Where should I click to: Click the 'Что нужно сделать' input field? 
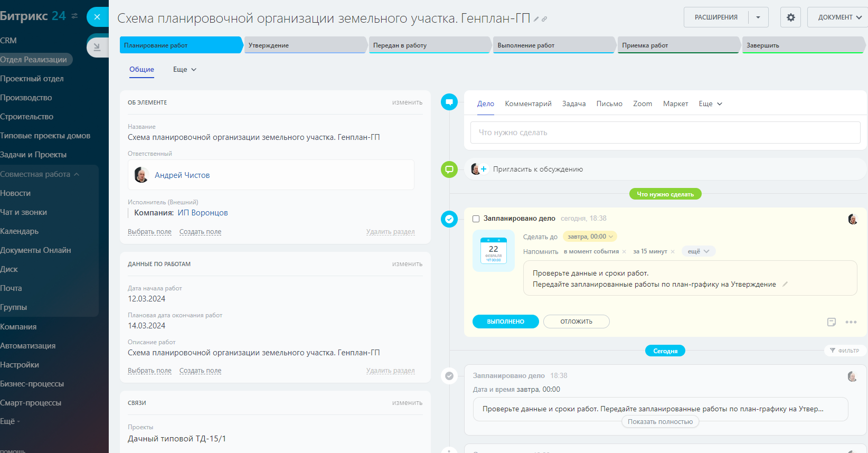click(665, 133)
